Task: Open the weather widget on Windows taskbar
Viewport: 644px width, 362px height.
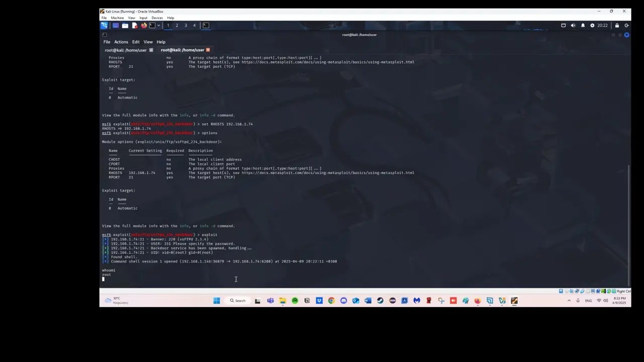Action: click(x=116, y=301)
